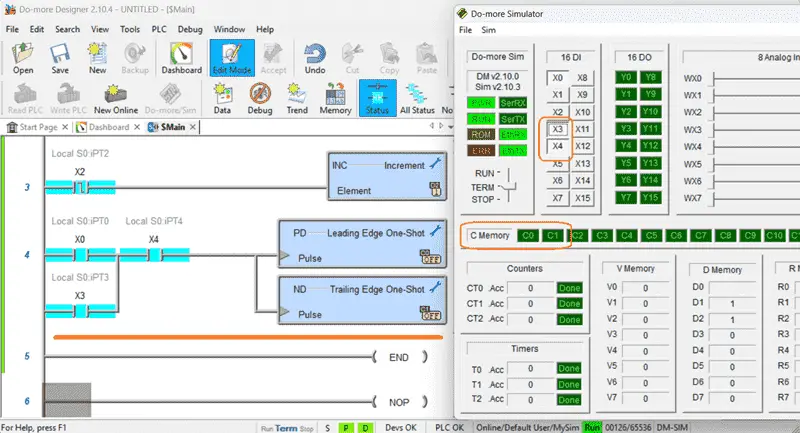
Task: Open the File menu in Designer
Action: (x=12, y=29)
